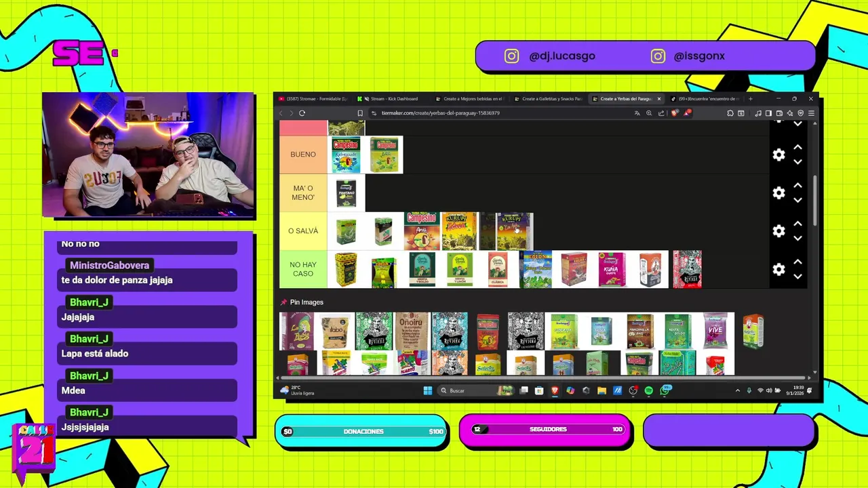The width and height of the screenshot is (868, 488).
Task: Open browser extensions puzzle icon
Action: tap(730, 113)
